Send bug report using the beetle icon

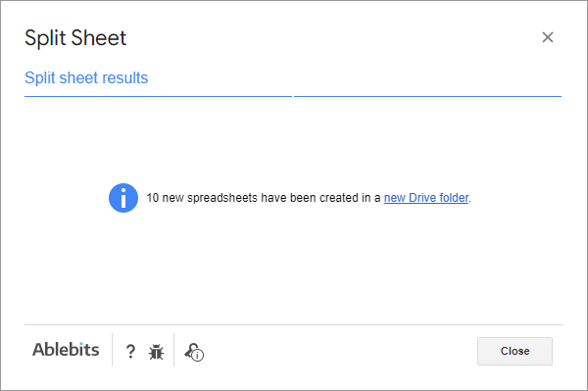click(x=156, y=352)
